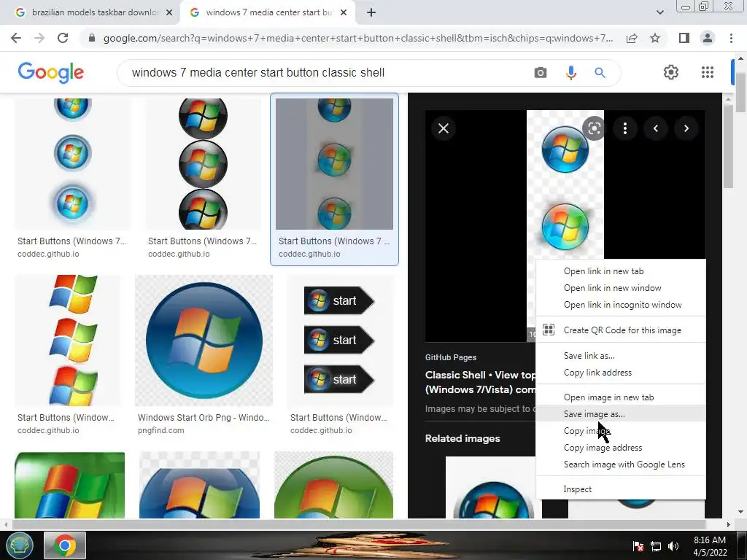Close the 'windows 7 media center' tab
Image resolution: width=747 pixels, height=560 pixels.
coord(344,12)
